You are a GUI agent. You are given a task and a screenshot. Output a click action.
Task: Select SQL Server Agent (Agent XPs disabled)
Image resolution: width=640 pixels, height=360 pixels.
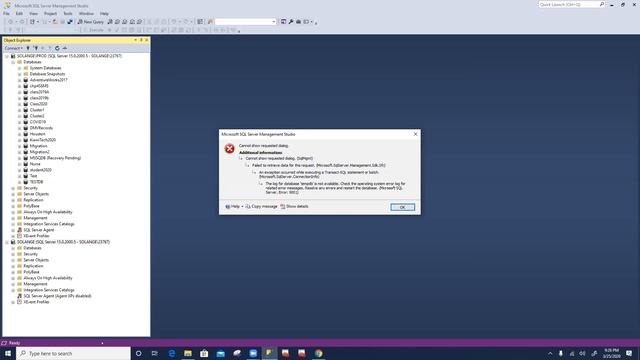point(57,296)
